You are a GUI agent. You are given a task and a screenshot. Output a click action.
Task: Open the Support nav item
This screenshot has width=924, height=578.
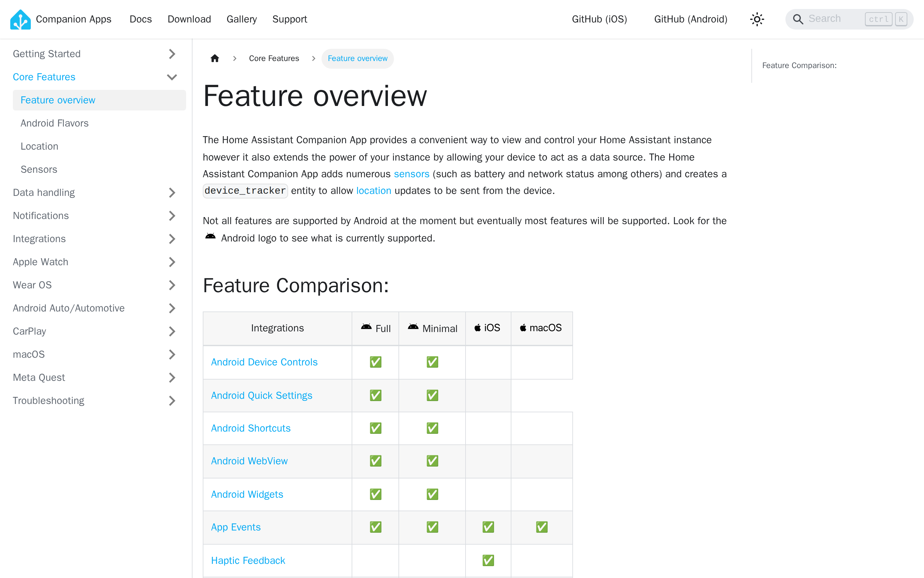(x=289, y=19)
